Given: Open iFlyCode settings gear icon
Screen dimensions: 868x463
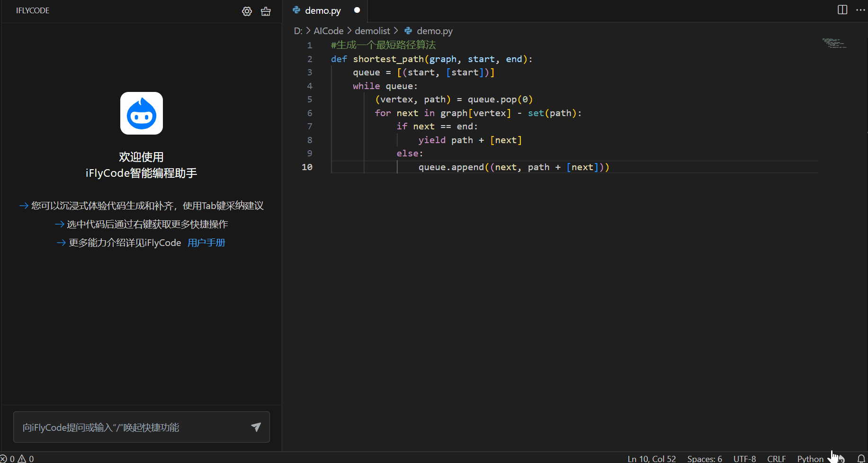Looking at the screenshot, I should pos(247,11).
